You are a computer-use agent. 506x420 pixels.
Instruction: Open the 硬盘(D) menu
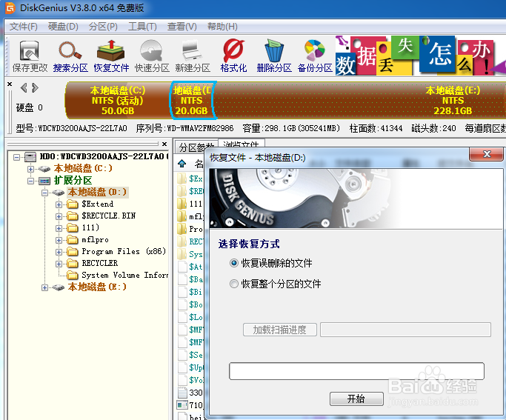[63, 27]
